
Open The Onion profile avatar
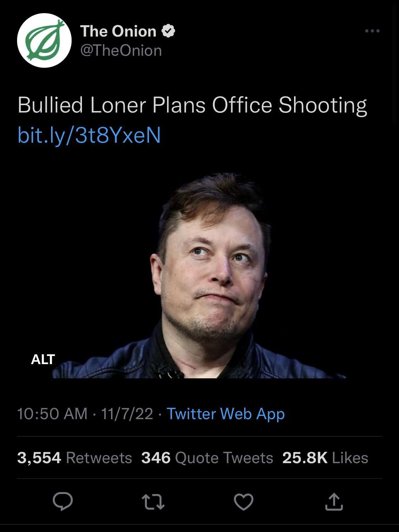click(44, 40)
